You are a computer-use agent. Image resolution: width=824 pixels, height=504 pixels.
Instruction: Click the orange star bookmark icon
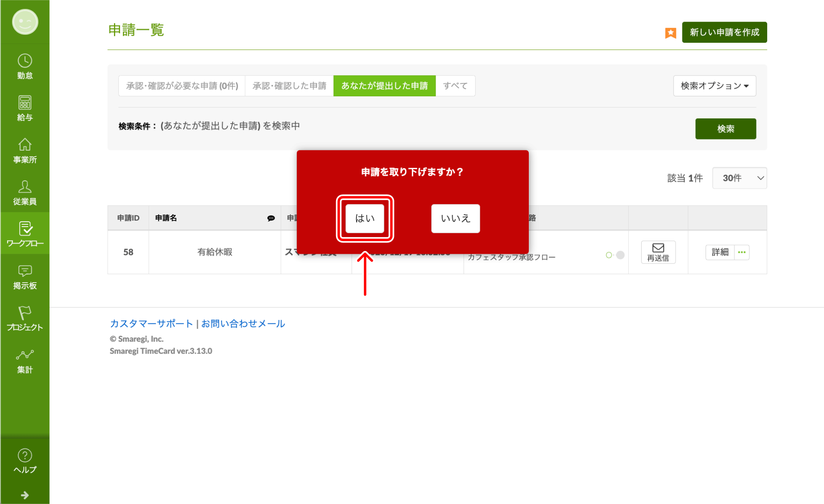(x=670, y=33)
